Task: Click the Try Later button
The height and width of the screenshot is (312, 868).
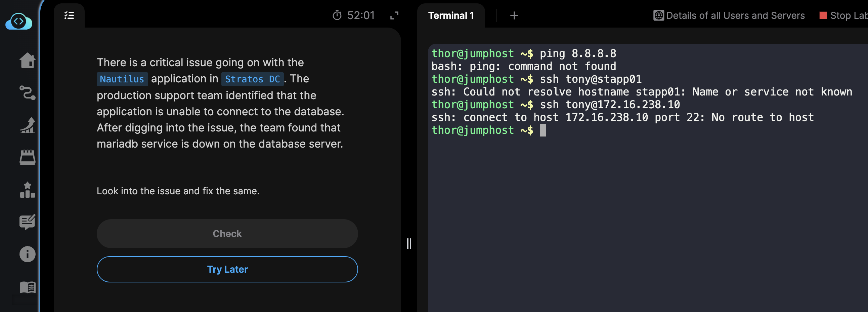Action: coord(227,269)
